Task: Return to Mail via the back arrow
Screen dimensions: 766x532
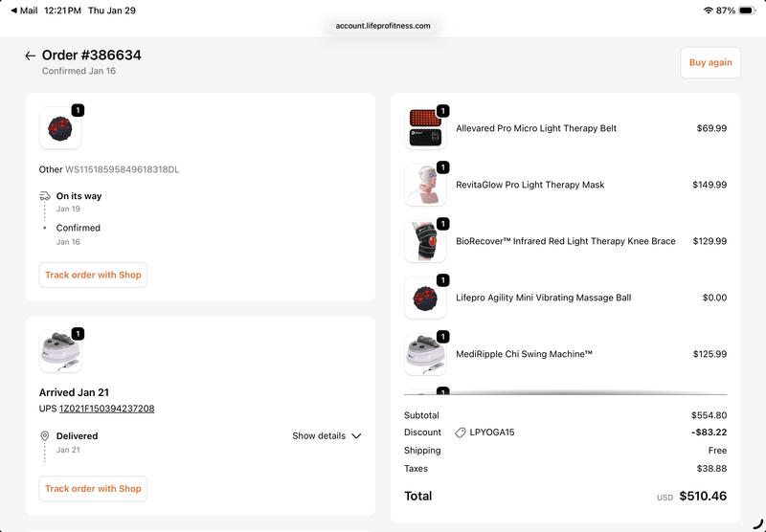Action: coord(13,11)
